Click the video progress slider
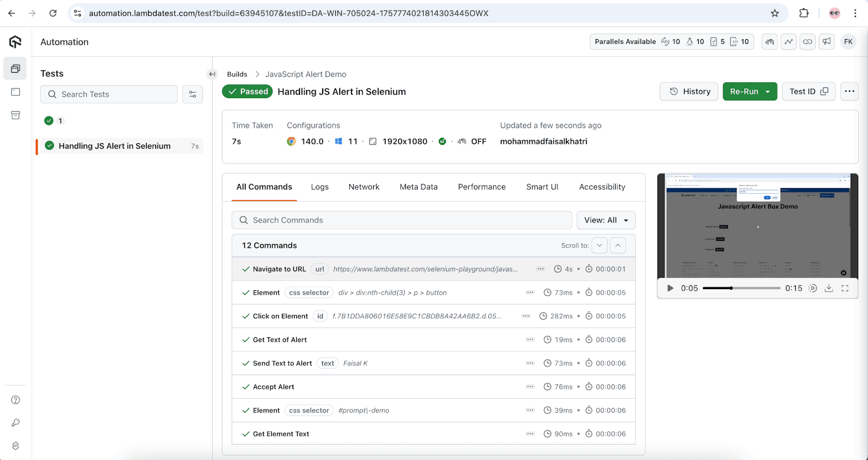This screenshot has width=868, height=460. [741, 288]
